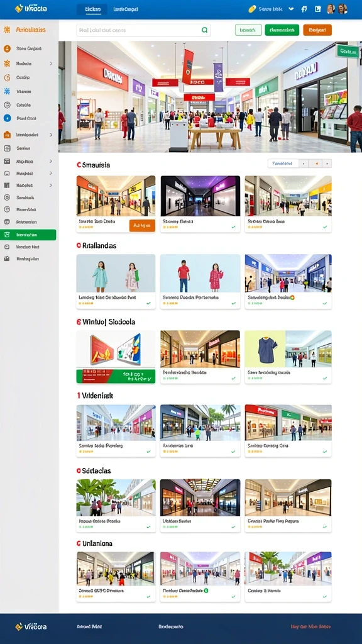The width and height of the screenshot is (362, 644).
Task: Expand the sidebar row with orange starburst icon
Action: pos(51,64)
